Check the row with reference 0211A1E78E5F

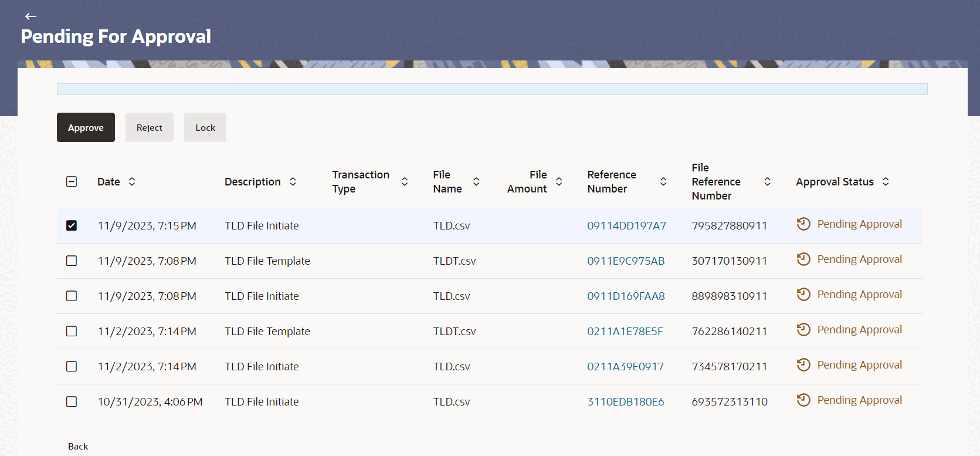[x=72, y=331]
